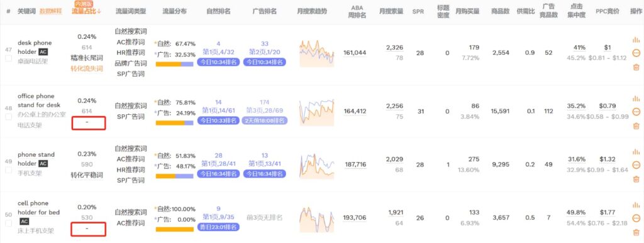Open search trend chart for office phone stand
644x243 pixels.
point(317,112)
